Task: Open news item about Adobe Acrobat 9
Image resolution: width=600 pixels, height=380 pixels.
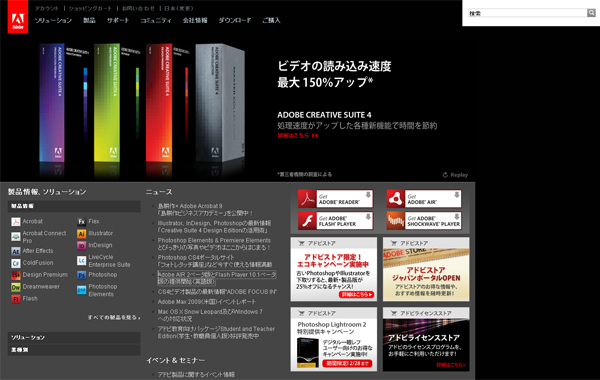Action: click(x=205, y=210)
